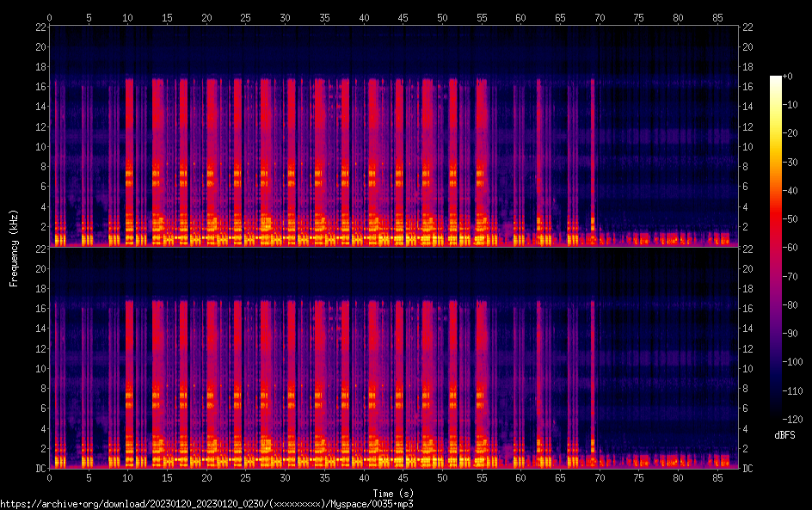This screenshot has width=812, height=510.
Task: Click the 22 label at the top left corner
Action: coord(40,28)
